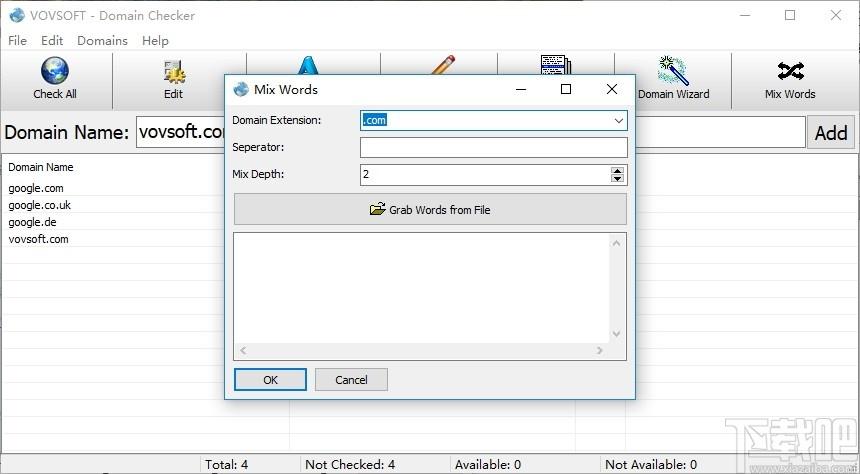Click the VOVSOFT title bar globe icon
The width and height of the screenshot is (860, 474).
point(17,15)
